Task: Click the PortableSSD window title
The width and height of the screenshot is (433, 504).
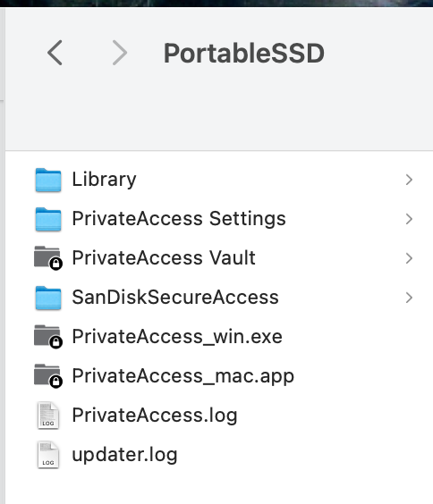Action: 244,54
